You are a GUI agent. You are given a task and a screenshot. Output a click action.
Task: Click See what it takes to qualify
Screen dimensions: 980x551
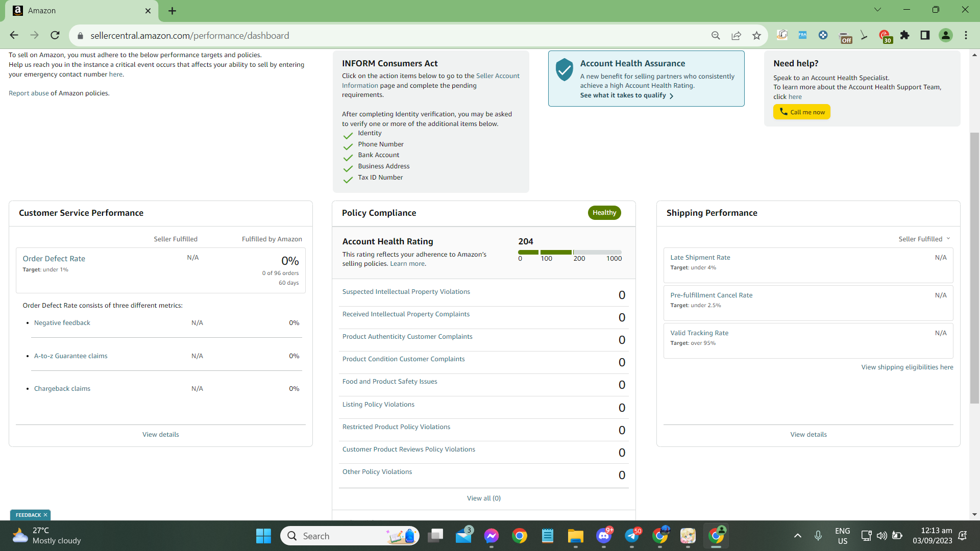point(626,95)
